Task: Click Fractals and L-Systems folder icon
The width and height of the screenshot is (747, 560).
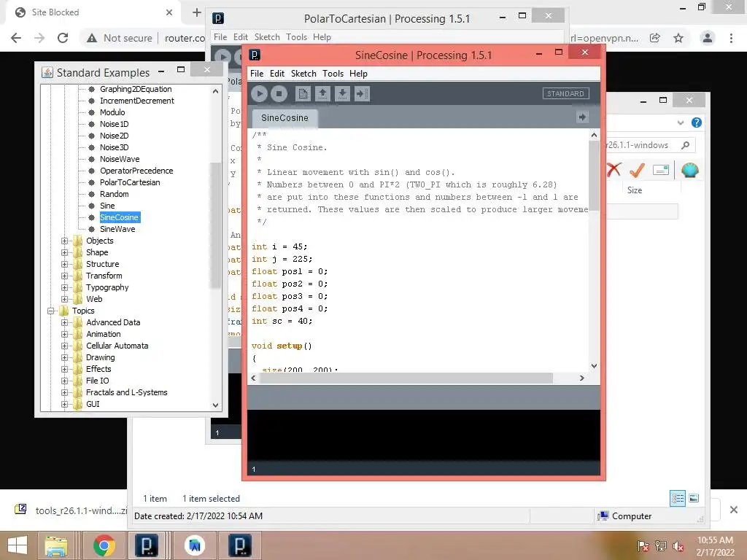Action: pyautogui.click(x=77, y=392)
